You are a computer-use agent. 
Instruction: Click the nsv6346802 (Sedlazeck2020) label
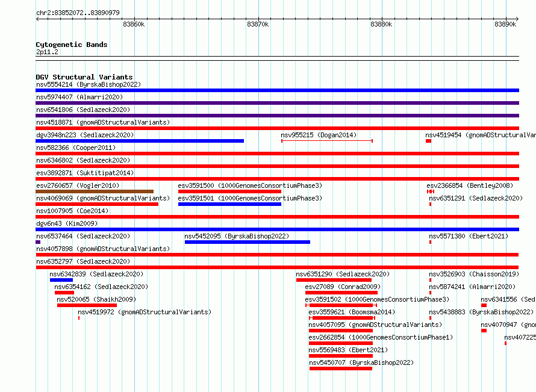83,160
